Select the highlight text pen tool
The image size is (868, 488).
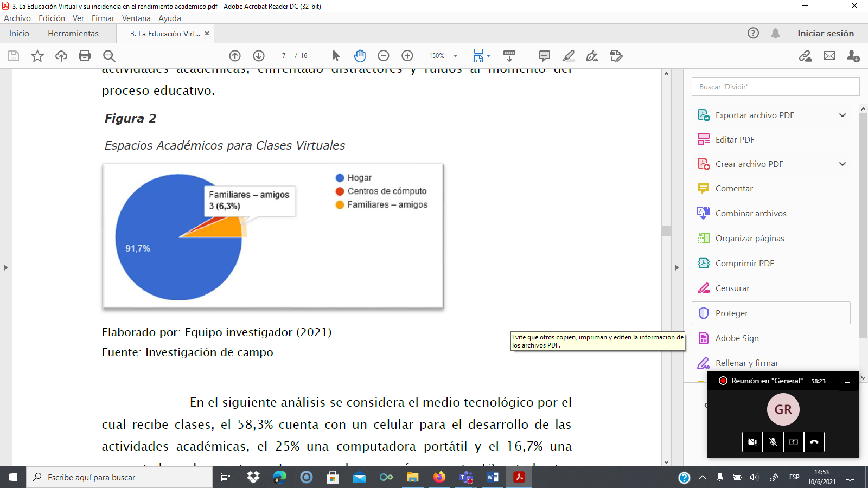pyautogui.click(x=569, y=56)
